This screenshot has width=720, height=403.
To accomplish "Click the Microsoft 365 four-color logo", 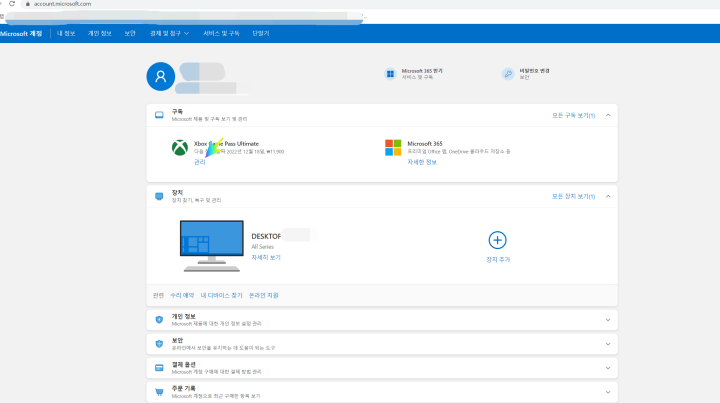I will tap(393, 148).
